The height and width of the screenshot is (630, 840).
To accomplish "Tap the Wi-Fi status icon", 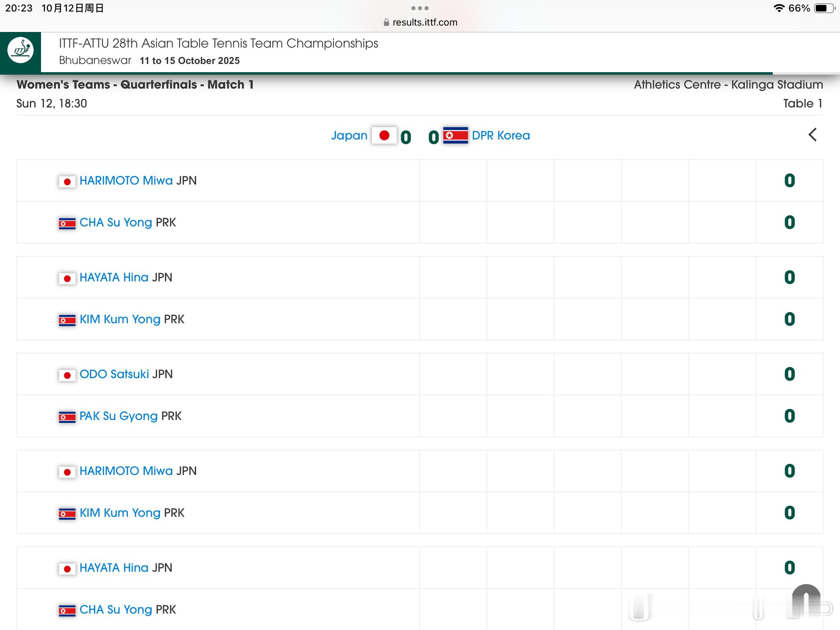I will (x=778, y=8).
